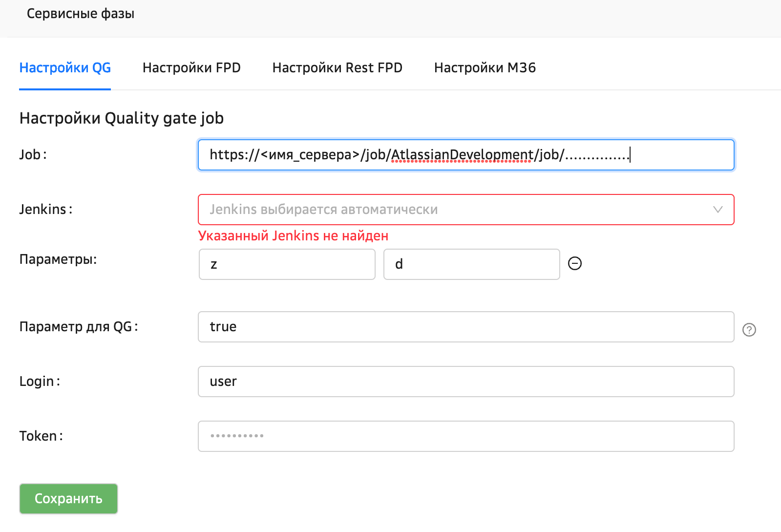Click the Job: field label

[33, 155]
